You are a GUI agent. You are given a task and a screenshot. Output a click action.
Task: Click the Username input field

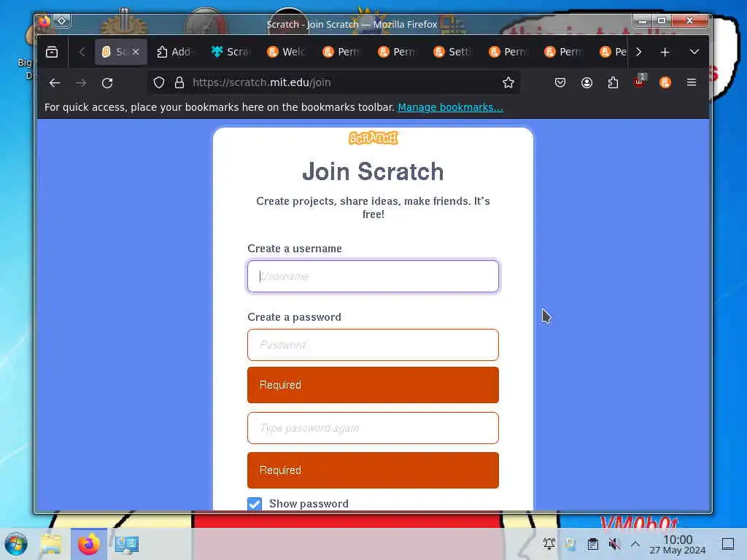373,276
